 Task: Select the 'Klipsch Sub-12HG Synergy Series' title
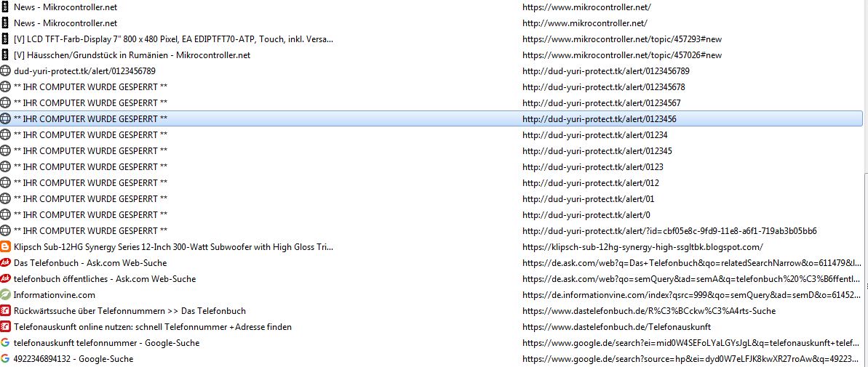(x=173, y=247)
